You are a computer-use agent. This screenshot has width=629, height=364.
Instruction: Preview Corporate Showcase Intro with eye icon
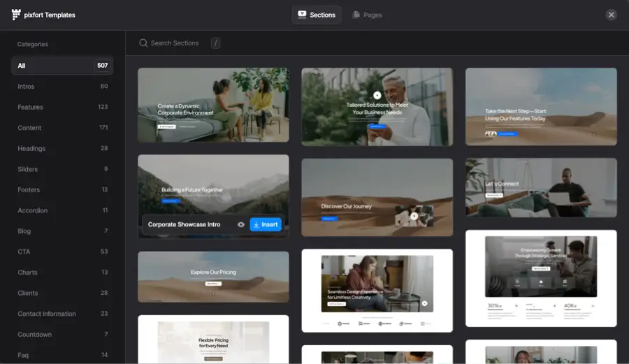pyautogui.click(x=241, y=224)
